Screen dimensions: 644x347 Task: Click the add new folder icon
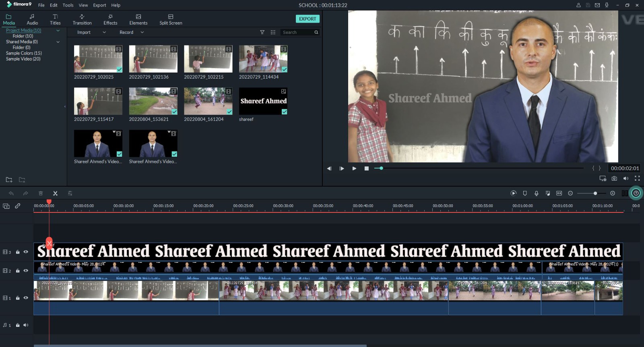coord(9,180)
